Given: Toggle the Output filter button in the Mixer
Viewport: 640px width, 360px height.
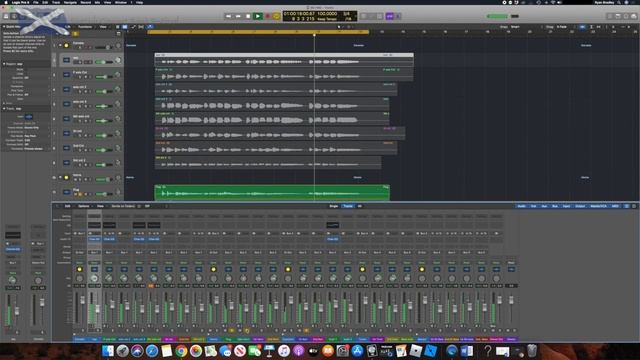Looking at the screenshot, I should click(x=580, y=206).
